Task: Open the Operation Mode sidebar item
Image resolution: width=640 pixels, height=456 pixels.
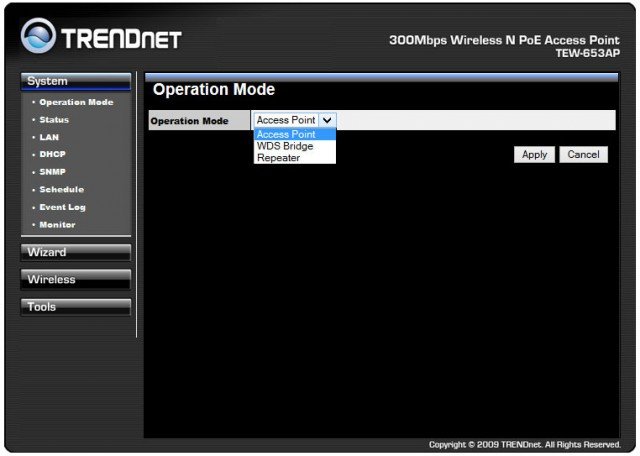Action: [x=76, y=102]
